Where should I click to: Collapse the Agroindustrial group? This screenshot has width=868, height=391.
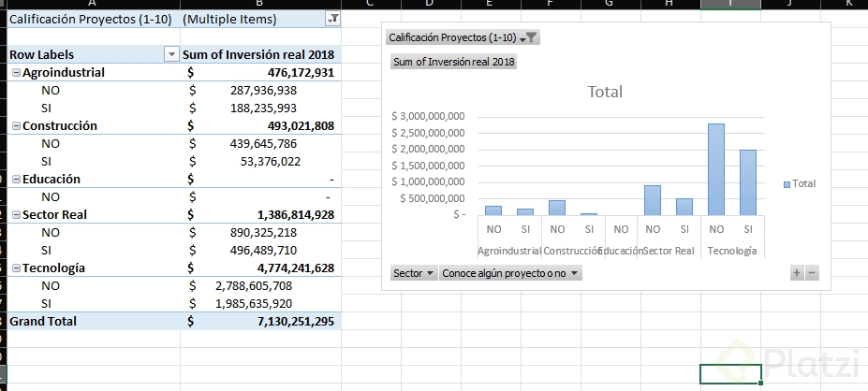pyautogui.click(x=16, y=72)
